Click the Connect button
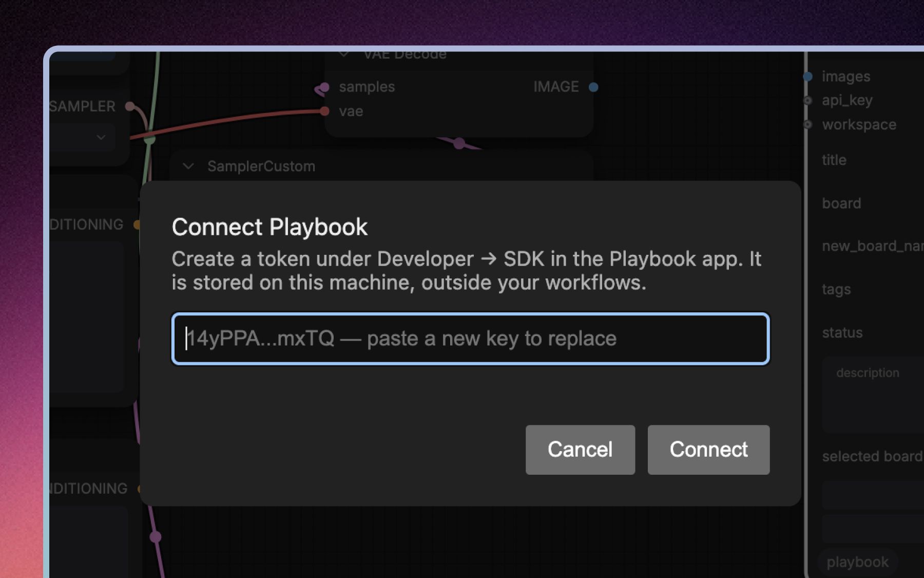 [x=708, y=450]
